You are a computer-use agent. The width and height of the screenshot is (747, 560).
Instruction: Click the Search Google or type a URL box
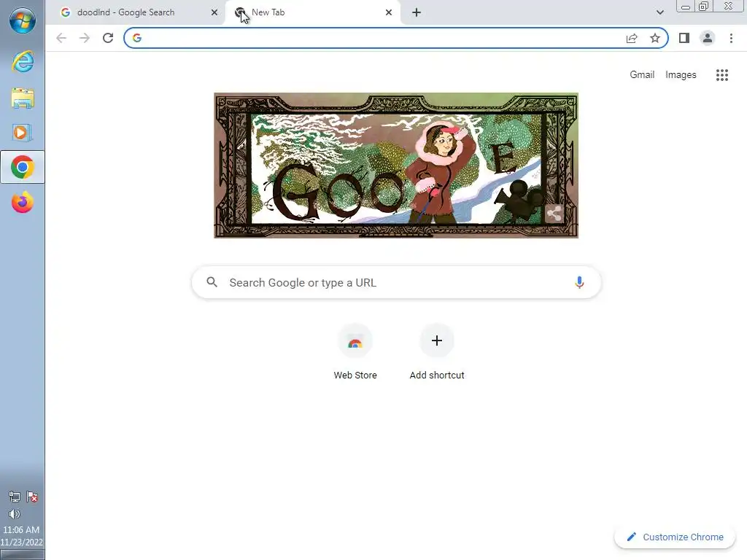pos(396,282)
